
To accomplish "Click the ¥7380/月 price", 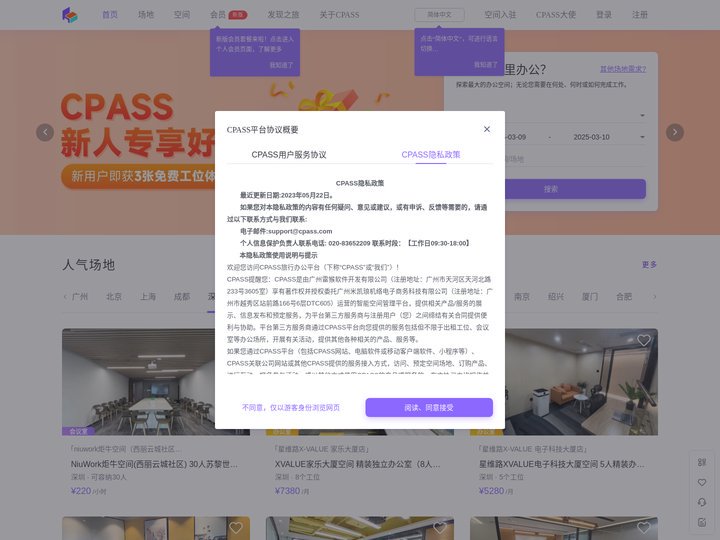I will 294,491.
